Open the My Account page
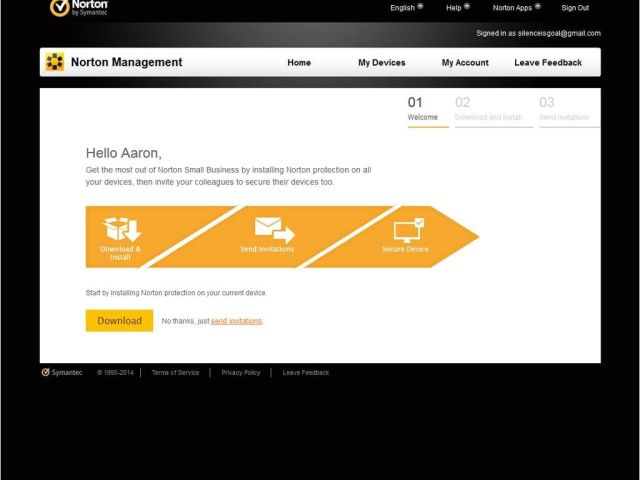The image size is (640, 480). [x=465, y=62]
